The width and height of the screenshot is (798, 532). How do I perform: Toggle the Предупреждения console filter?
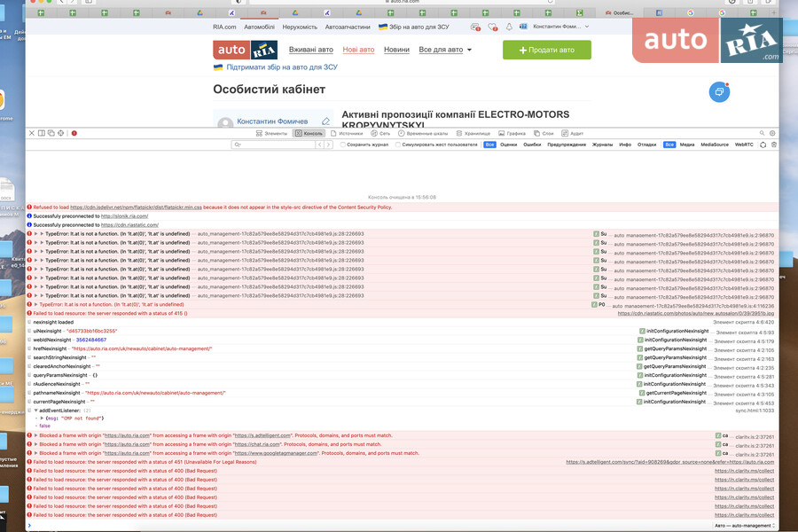click(x=567, y=145)
